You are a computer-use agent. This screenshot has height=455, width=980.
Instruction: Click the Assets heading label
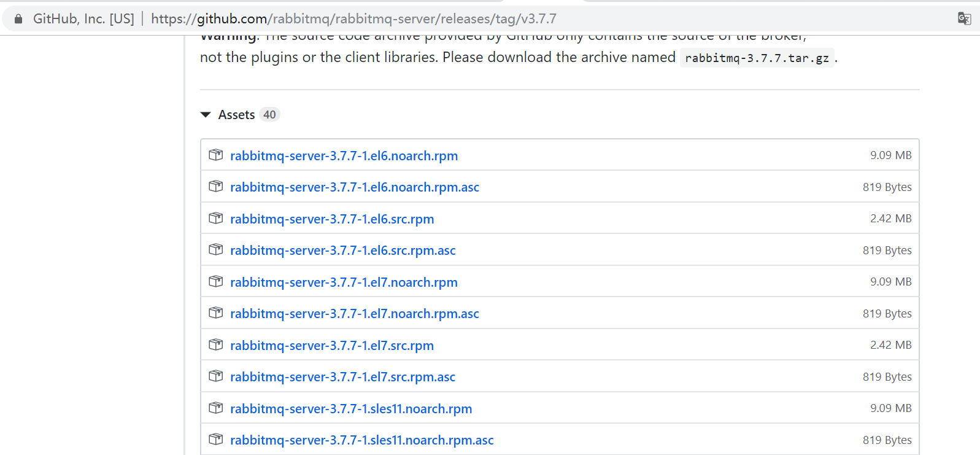236,115
